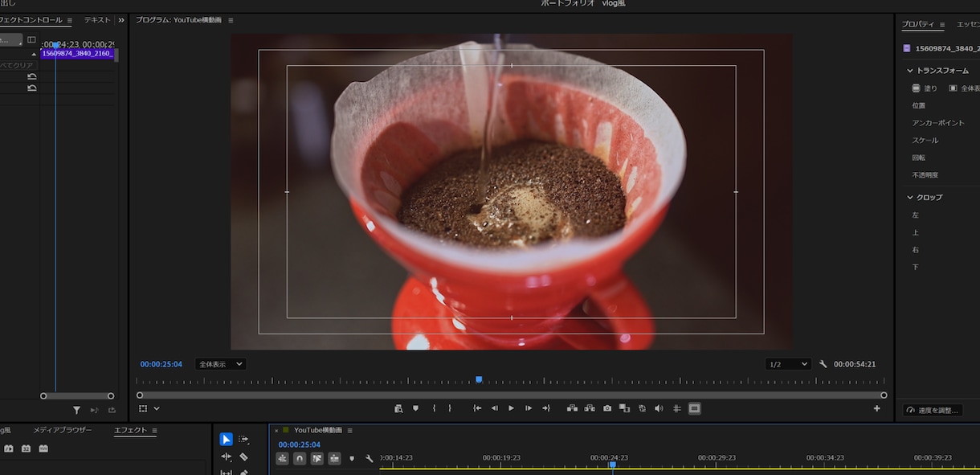The image size is (980, 475).
Task: Collapse the クロップ section
Action: (x=910, y=197)
